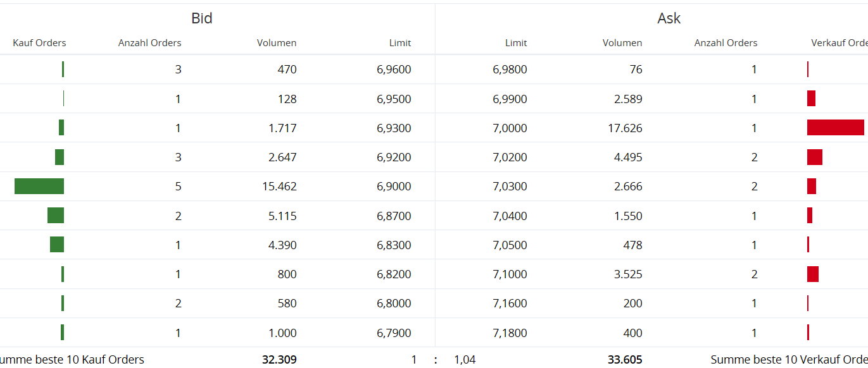Click the Kauf Orders column header

point(39,43)
